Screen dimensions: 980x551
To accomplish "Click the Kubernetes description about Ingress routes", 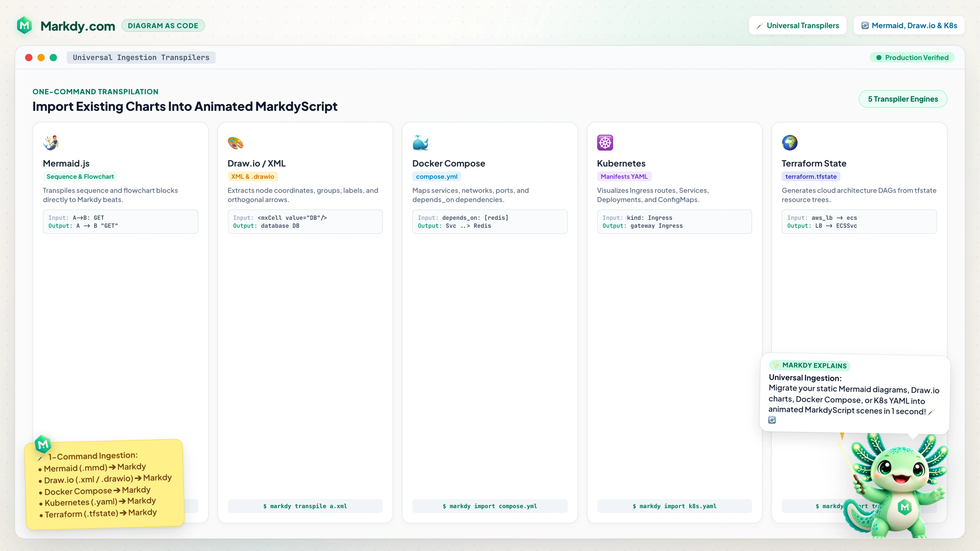I will point(653,195).
